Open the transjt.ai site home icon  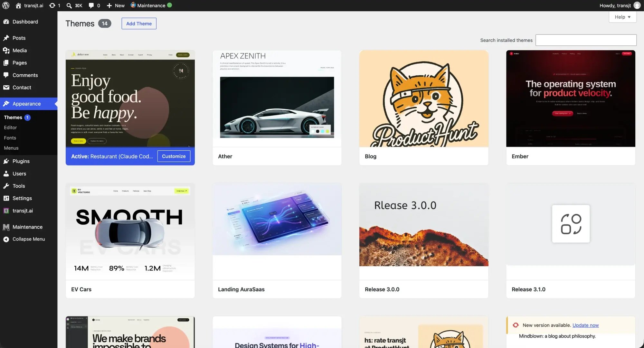coord(18,5)
